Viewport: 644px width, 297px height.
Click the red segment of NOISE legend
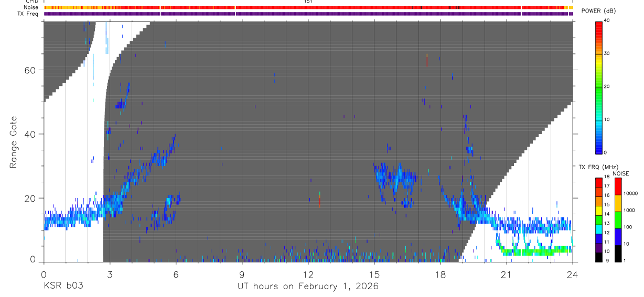pos(618,186)
